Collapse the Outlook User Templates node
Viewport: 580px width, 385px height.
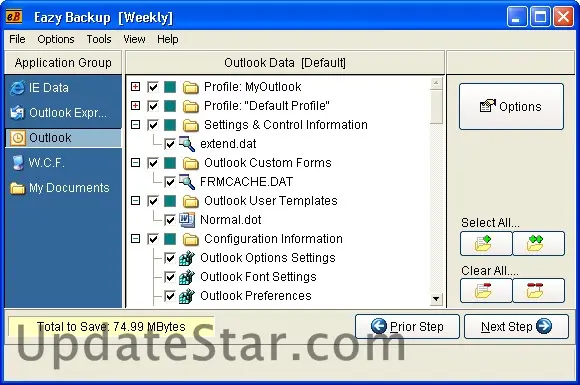(136, 200)
